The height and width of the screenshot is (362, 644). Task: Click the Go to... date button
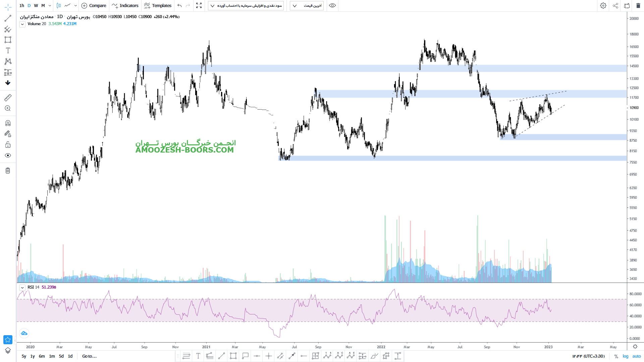tap(89, 356)
